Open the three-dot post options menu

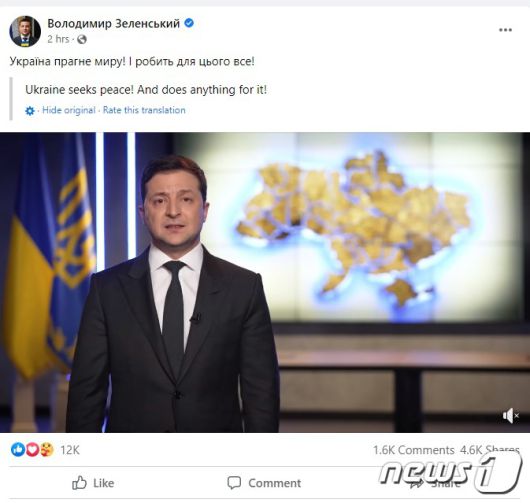(x=505, y=30)
